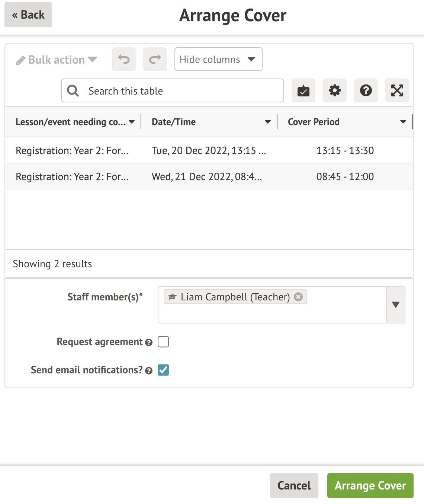Uncheck Send email notifications checkbox

[x=163, y=370]
